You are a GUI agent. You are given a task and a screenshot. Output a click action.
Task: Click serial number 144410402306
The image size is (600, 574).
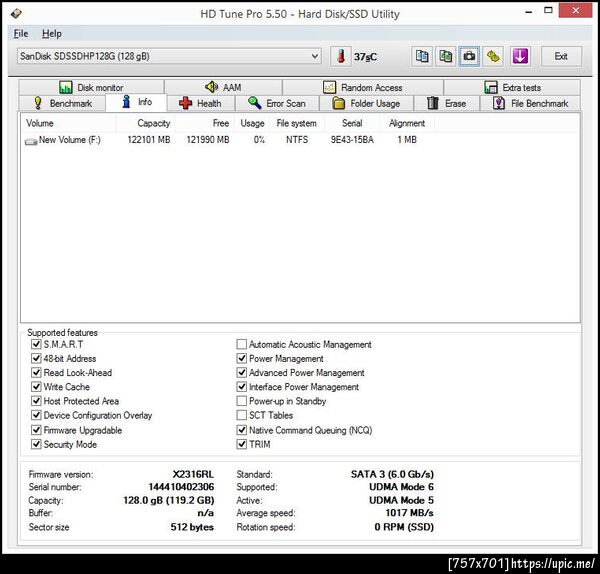181,487
